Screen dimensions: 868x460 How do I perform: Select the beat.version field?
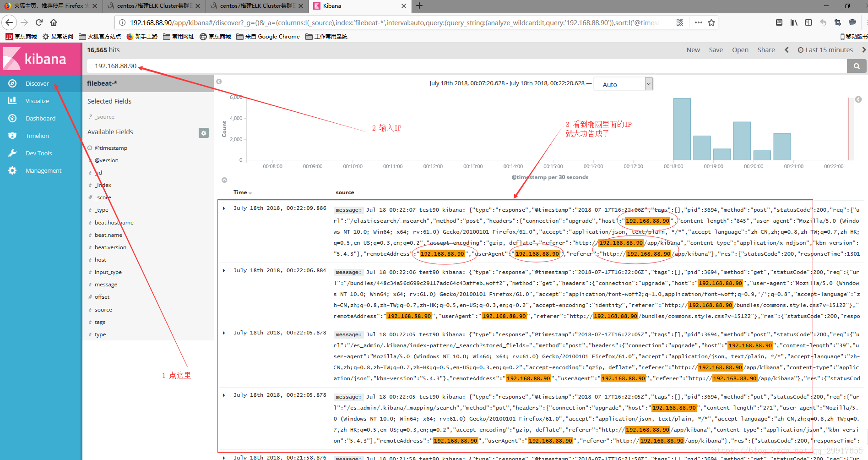click(110, 247)
